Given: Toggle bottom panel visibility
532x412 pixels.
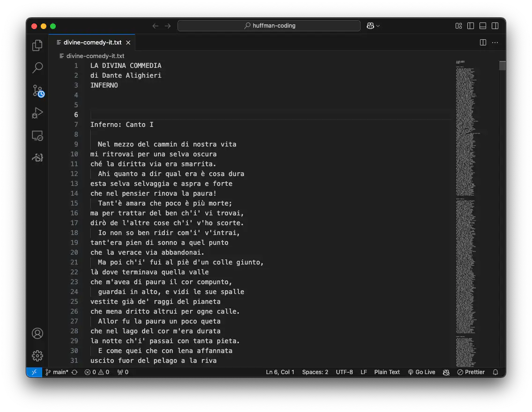Looking at the screenshot, I should tap(483, 26).
